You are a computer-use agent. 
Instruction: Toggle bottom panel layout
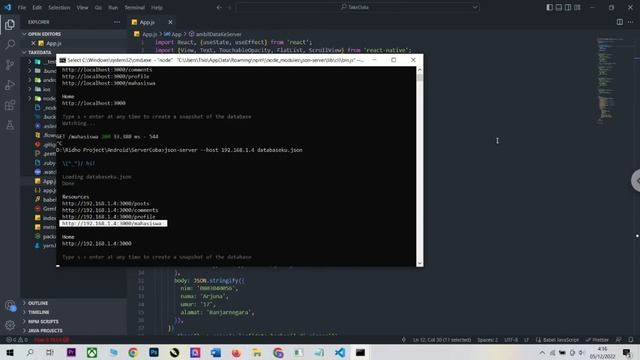559,7
